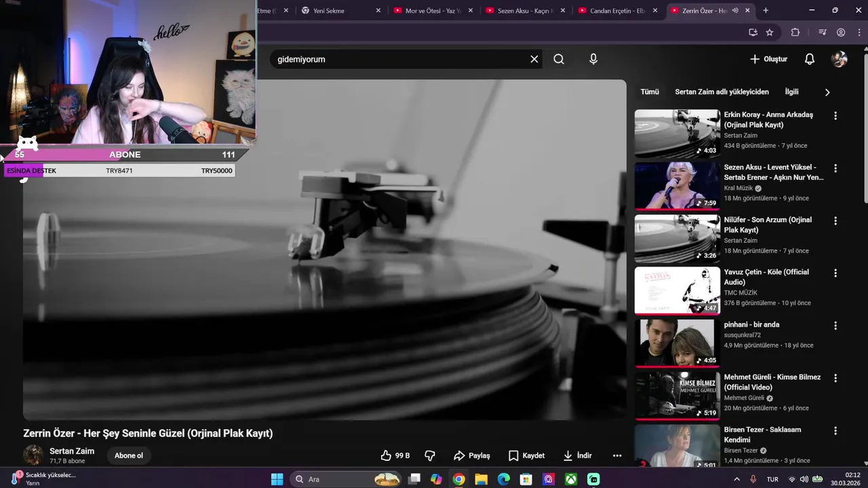Click the Birsen Tezer - Saklasam Kendimi title
Viewport: 868px width, 488px height.
(x=763, y=434)
